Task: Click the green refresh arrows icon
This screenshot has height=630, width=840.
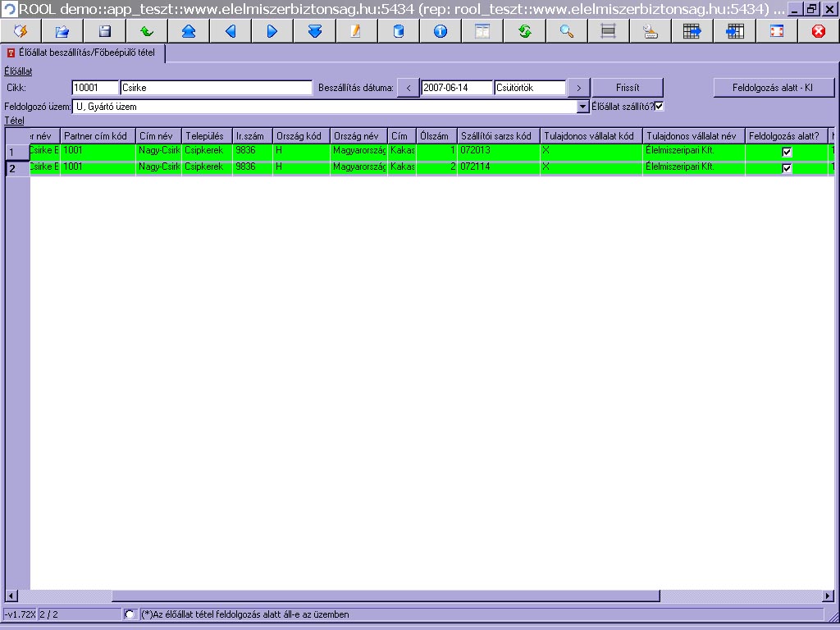Action: pyautogui.click(x=524, y=31)
